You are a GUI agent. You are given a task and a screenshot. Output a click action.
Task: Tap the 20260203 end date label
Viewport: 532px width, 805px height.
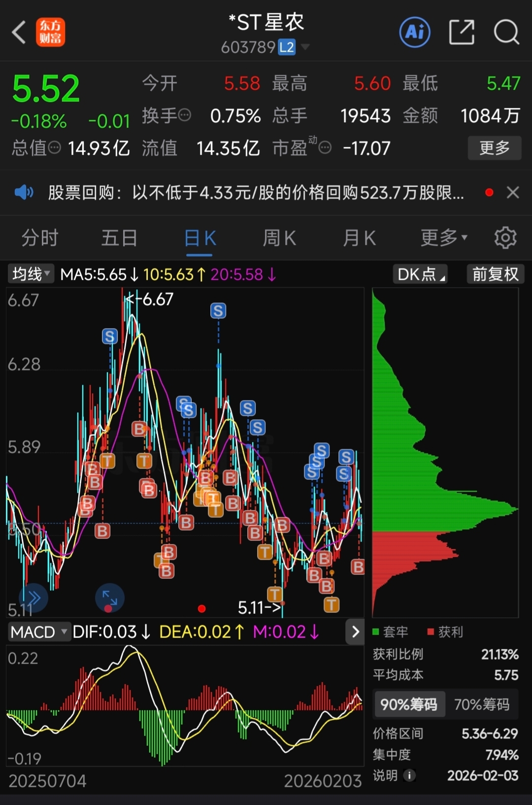[x=323, y=781]
